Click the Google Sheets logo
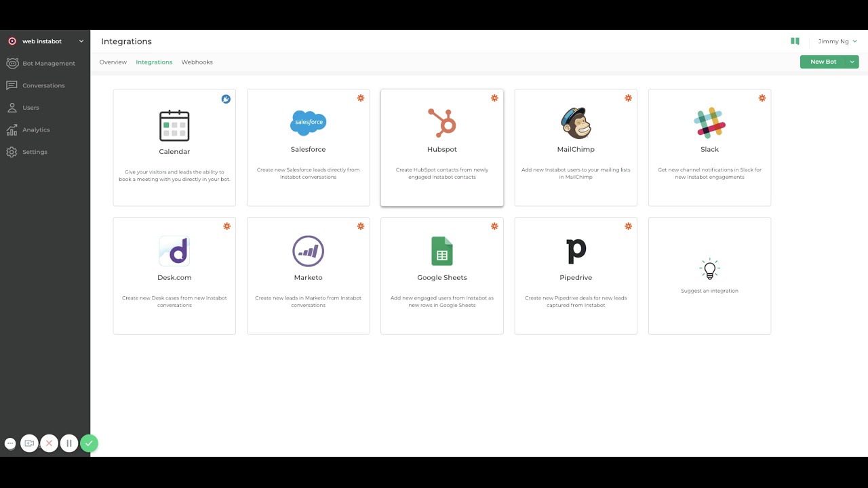 [x=442, y=251]
